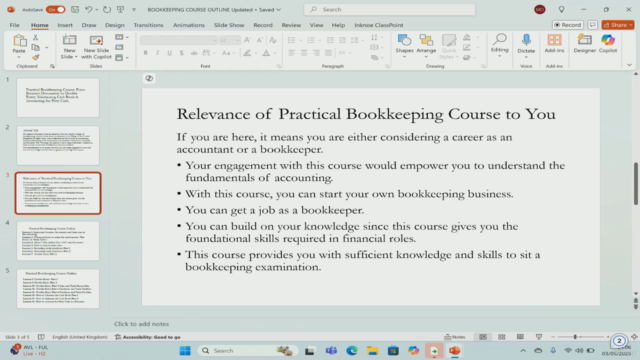Open the Designer pane
This screenshot has width=640, height=360.
pyautogui.click(x=584, y=44)
